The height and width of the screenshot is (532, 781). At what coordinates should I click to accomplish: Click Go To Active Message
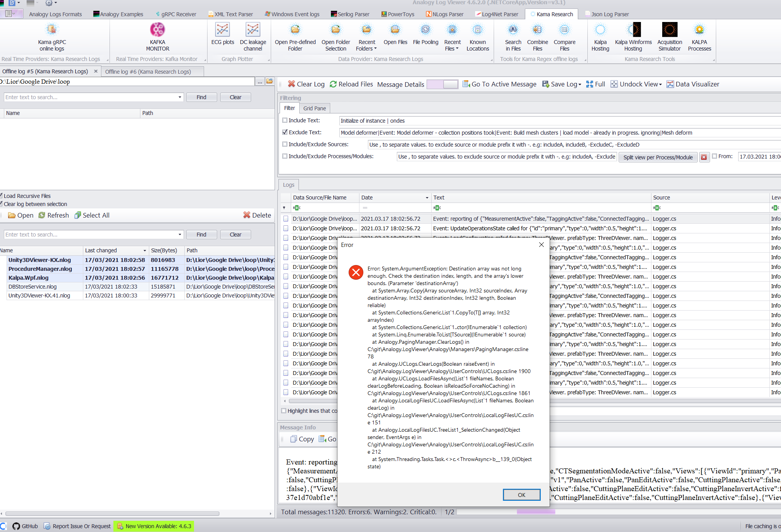click(499, 84)
